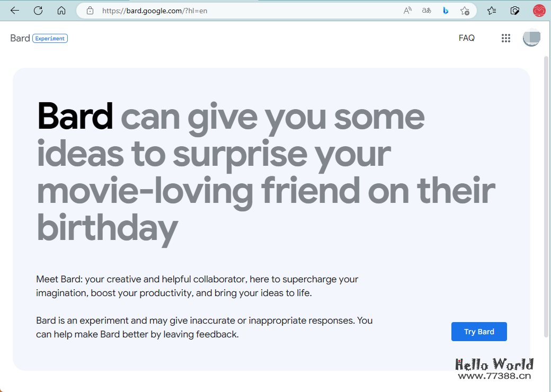Image resolution: width=551 pixels, height=392 pixels.
Task: Refresh the current page
Action: pyautogui.click(x=38, y=10)
